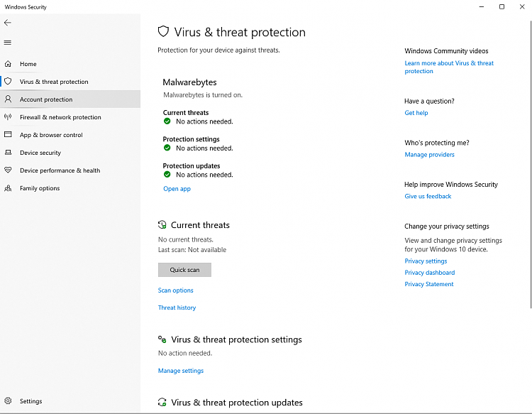Click 'Last scan: Not available' text
Screen dimensions: 532x414
tap(192, 250)
